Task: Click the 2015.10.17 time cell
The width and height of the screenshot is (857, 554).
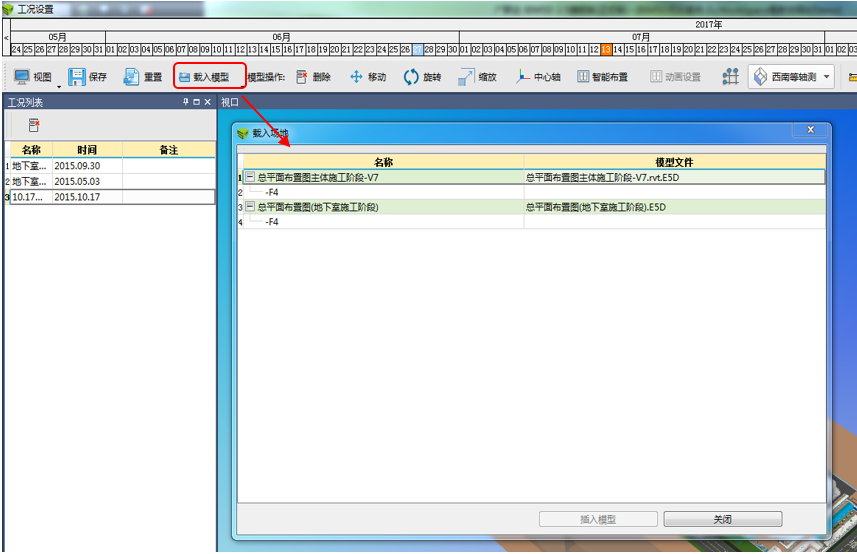Action: coord(87,197)
